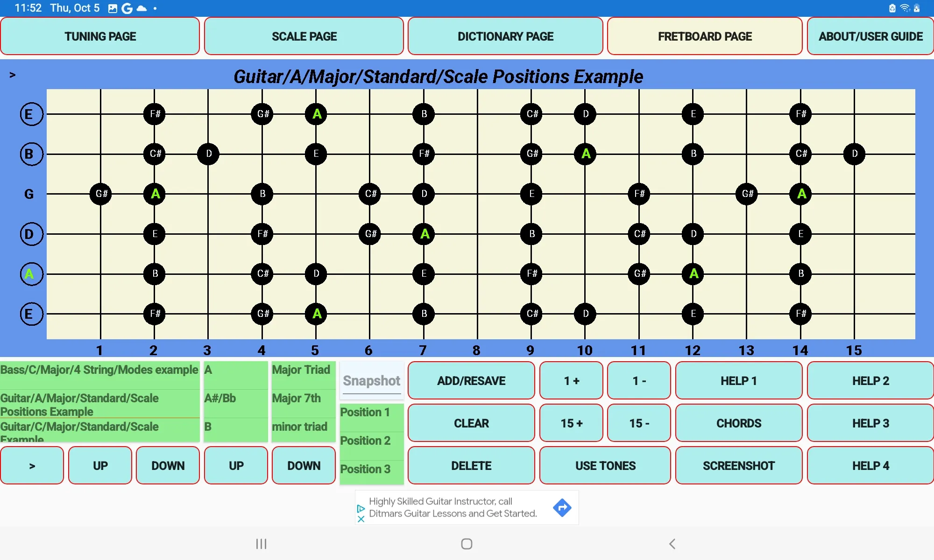The height and width of the screenshot is (560, 934).
Task: Shift down with the 15 - button
Action: (x=639, y=423)
